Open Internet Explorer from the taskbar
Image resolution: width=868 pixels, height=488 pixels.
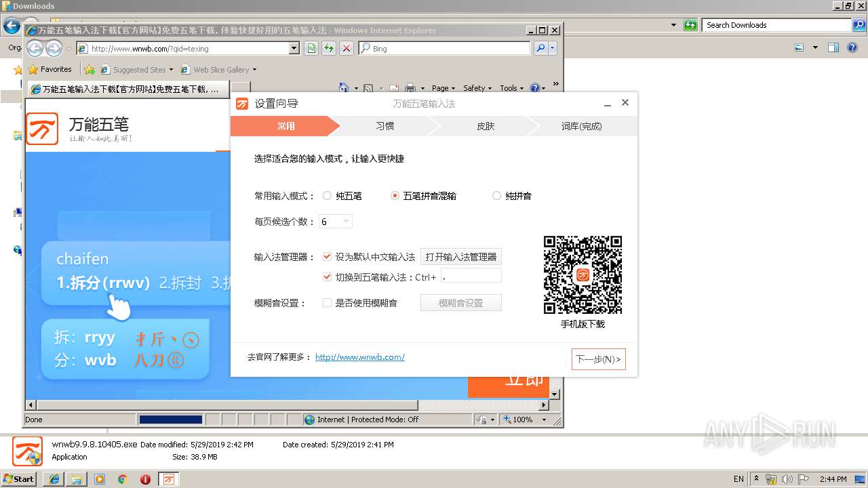click(x=54, y=479)
